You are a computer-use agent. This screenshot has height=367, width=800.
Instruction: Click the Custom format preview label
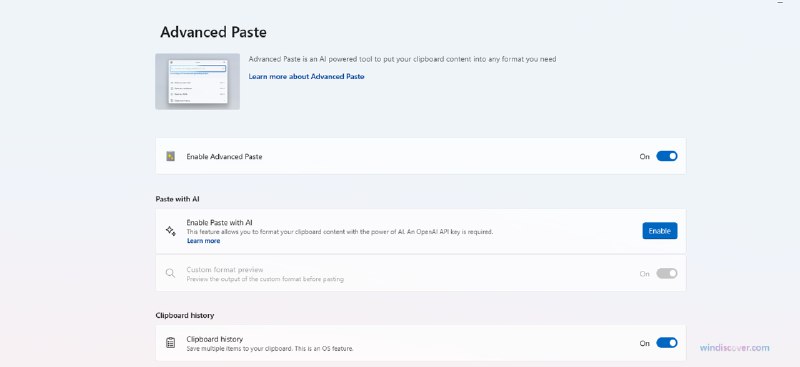click(x=224, y=270)
